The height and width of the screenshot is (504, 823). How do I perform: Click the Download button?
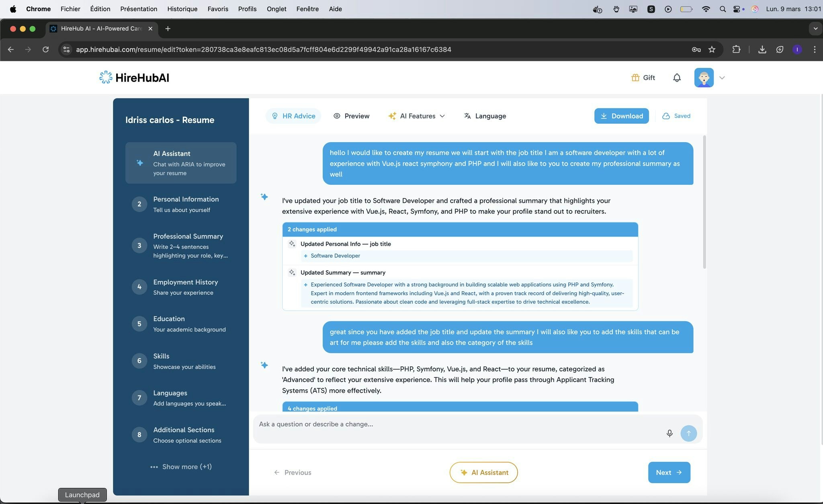coord(621,116)
